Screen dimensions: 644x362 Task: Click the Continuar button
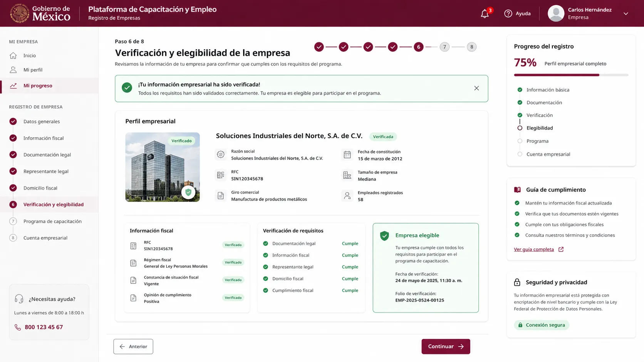(x=446, y=346)
